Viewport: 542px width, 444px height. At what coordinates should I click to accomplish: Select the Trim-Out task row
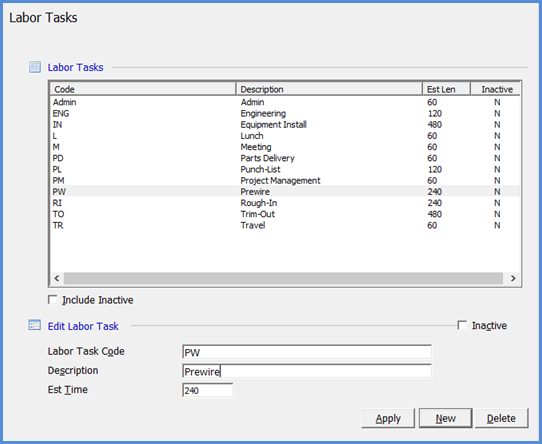point(285,214)
